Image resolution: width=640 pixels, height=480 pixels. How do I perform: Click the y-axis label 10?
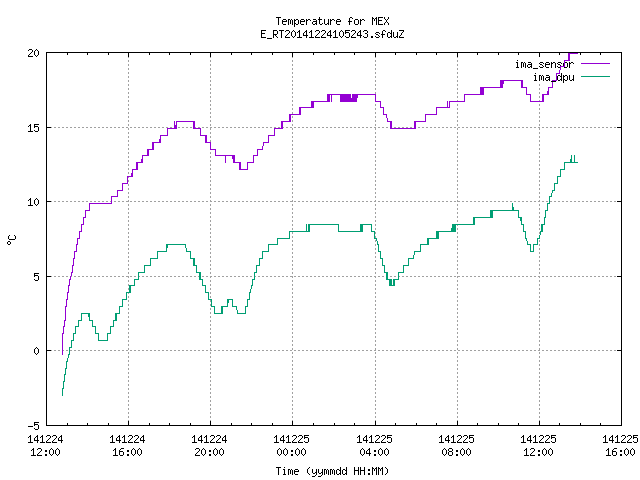coord(33,202)
